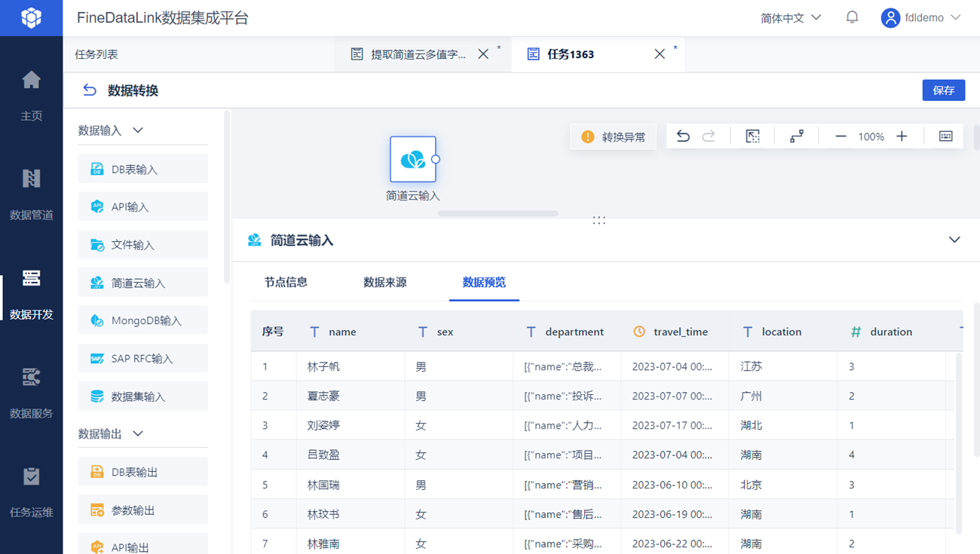Select 数据开发 in the sidebar
The width and height of the screenshot is (980, 554).
tap(31, 294)
